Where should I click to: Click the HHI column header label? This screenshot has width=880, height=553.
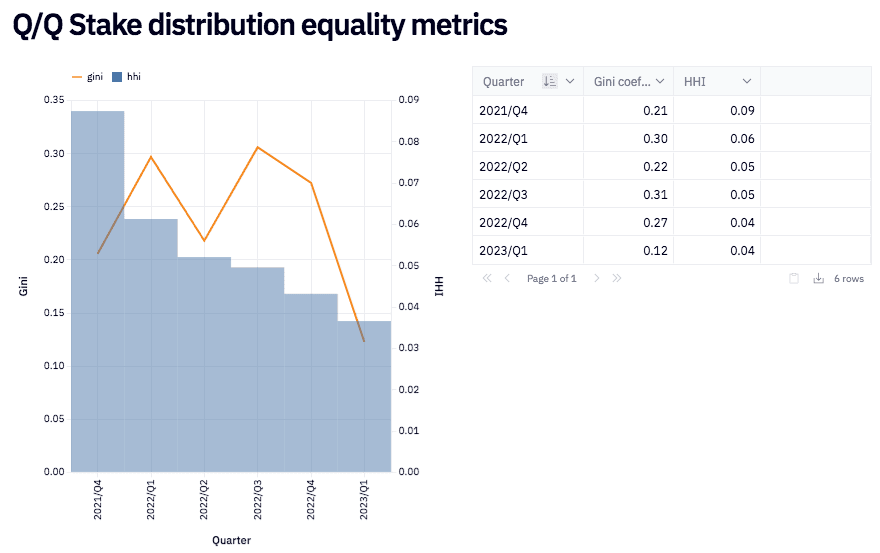click(x=695, y=81)
